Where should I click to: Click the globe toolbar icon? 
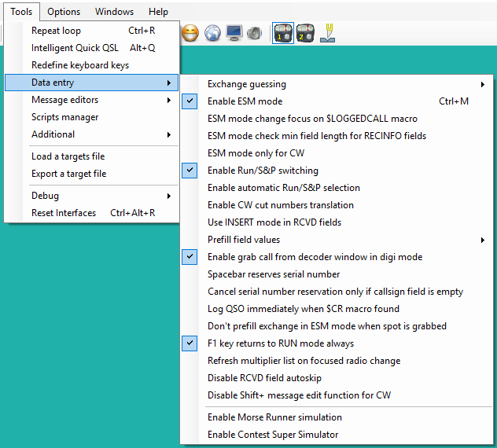[212, 33]
